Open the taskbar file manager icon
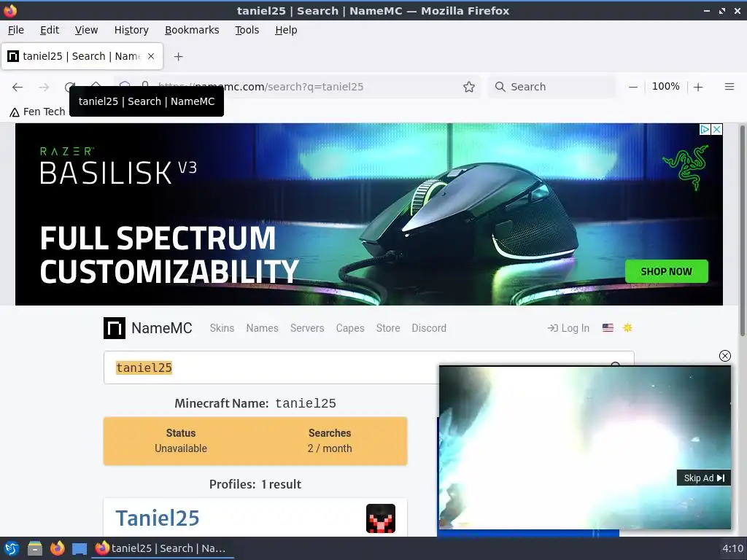This screenshot has height=560, width=747. (x=34, y=548)
